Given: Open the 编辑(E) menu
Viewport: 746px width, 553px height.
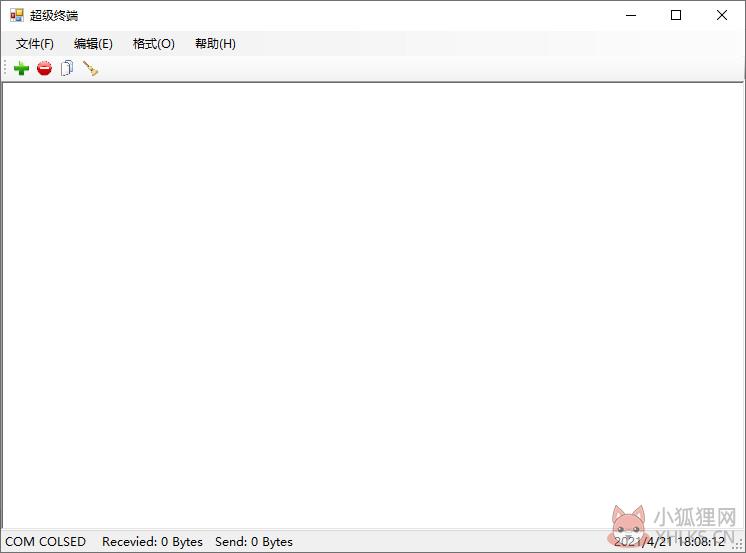Looking at the screenshot, I should pos(93,44).
